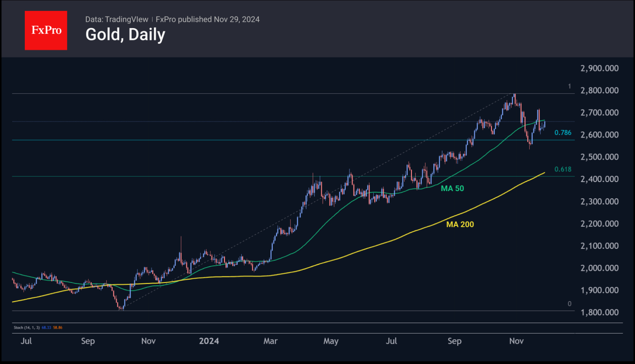Click "FxPro published Nov 29, 2024" text

(x=208, y=20)
